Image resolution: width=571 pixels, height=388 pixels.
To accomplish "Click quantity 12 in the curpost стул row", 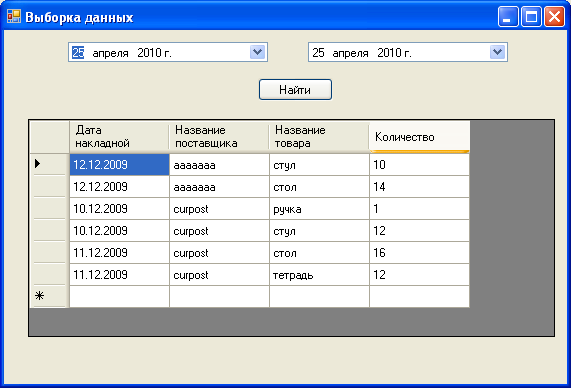I will (x=420, y=231).
